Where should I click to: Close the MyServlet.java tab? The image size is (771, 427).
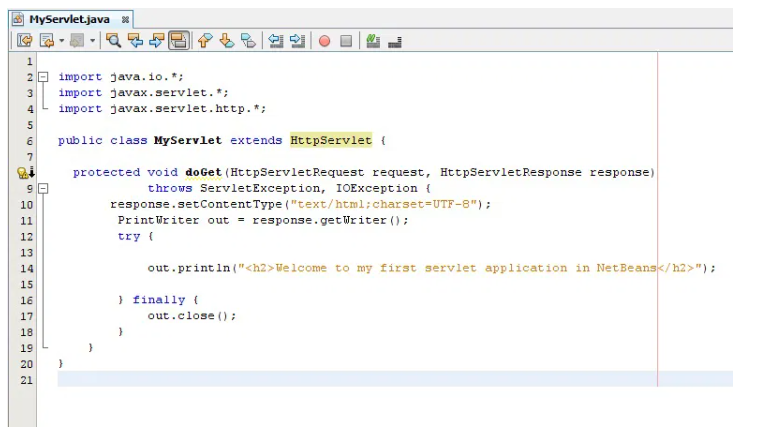coord(125,19)
